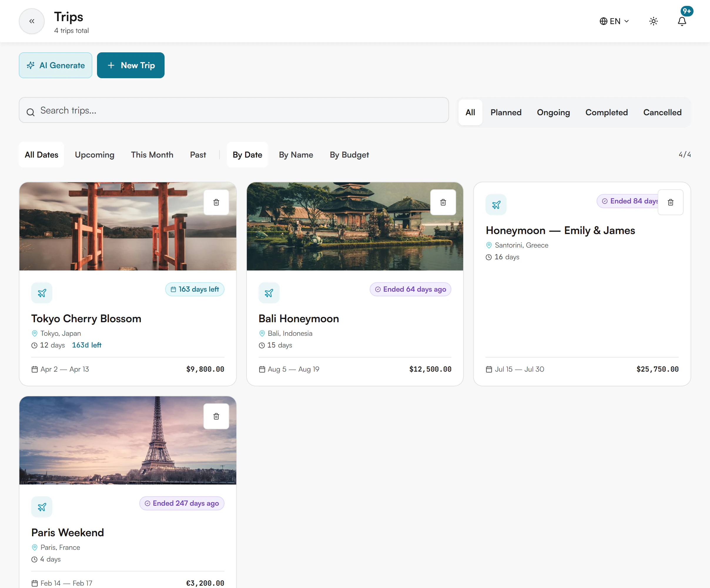Open Tokyo torii gate trip photo
This screenshot has width=710, height=588.
pyautogui.click(x=128, y=226)
